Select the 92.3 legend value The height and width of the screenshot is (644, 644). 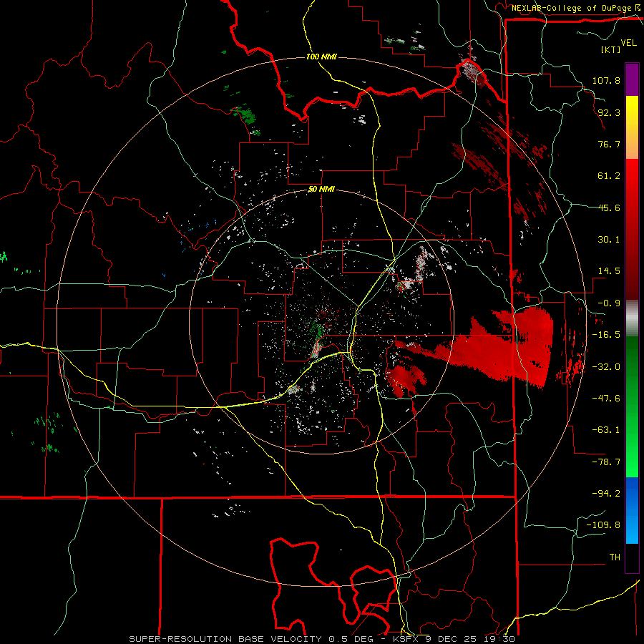tap(609, 112)
